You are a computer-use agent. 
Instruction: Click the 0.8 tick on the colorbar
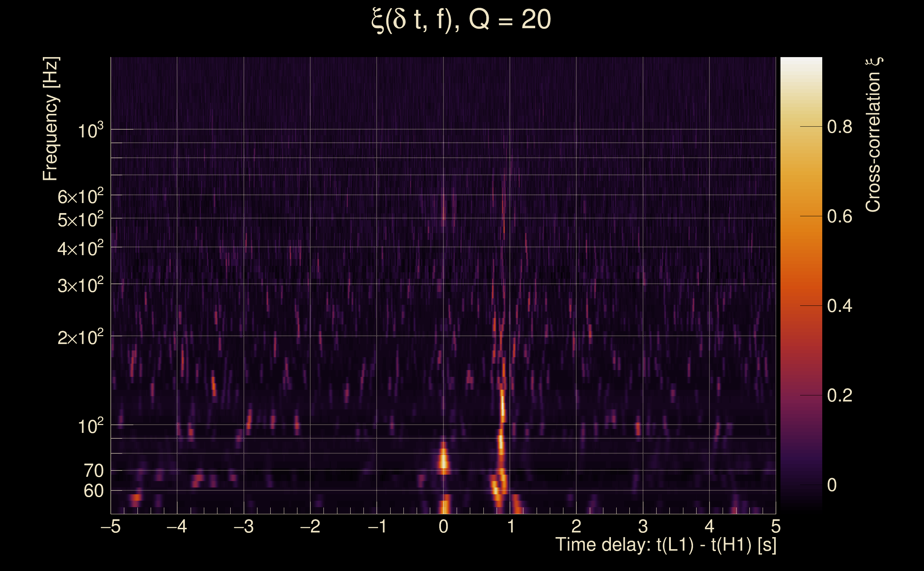coord(839,127)
